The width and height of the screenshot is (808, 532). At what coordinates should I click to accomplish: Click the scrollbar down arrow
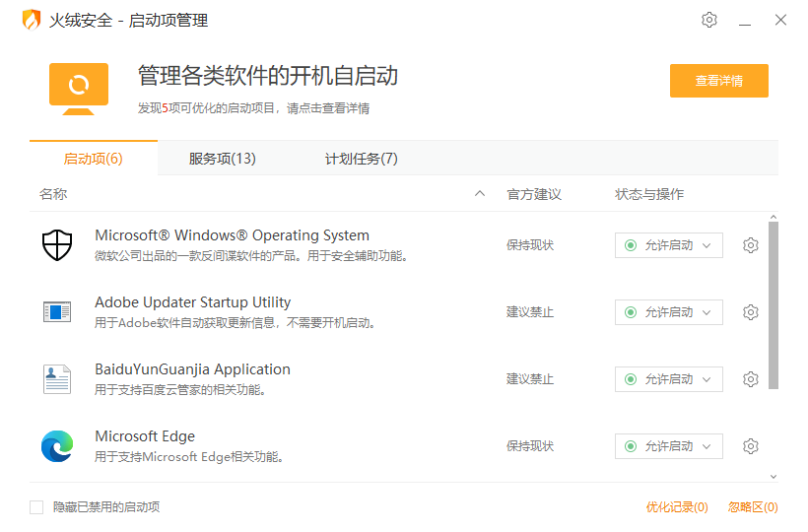click(773, 477)
